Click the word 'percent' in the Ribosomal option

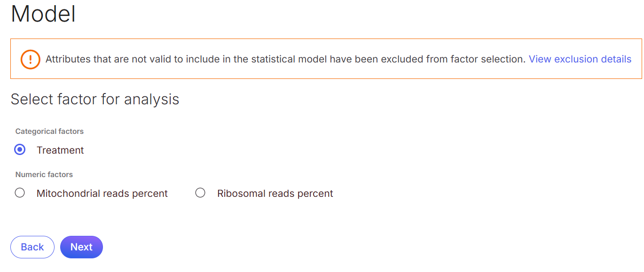[x=316, y=194]
